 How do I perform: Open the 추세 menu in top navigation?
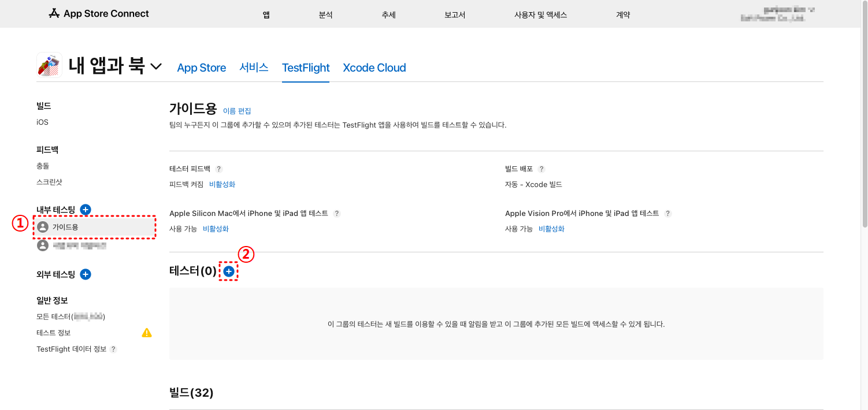click(x=389, y=15)
